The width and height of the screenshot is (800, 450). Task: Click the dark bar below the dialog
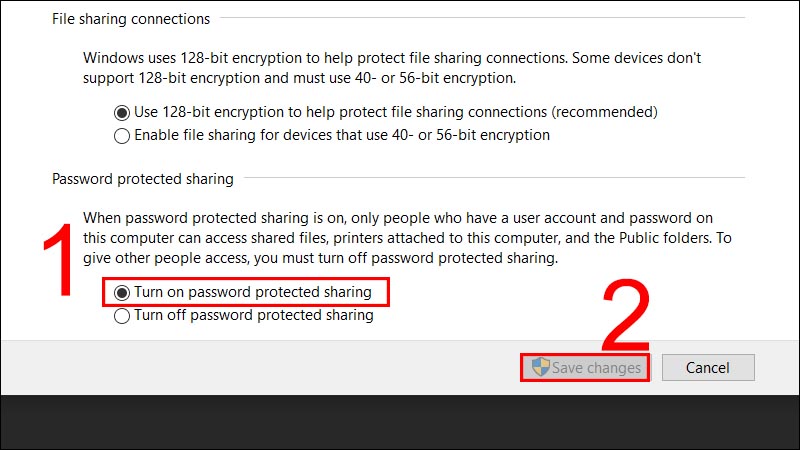(x=400, y=422)
